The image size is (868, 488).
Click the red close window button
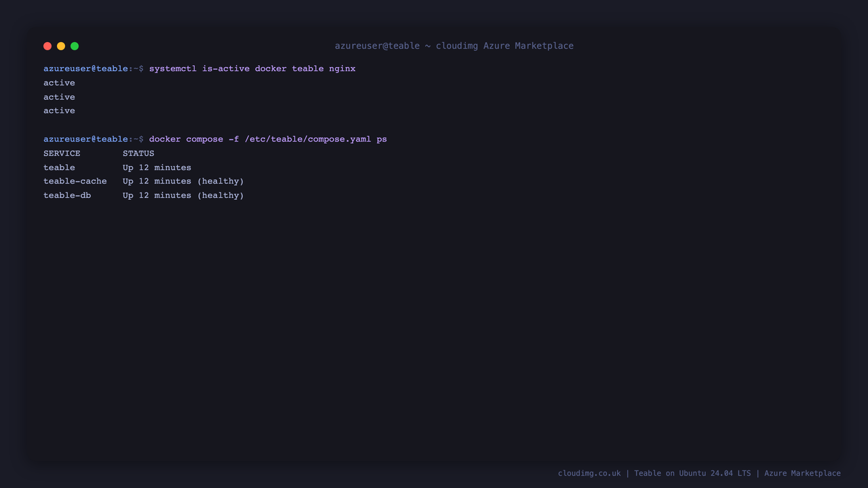pos(47,46)
